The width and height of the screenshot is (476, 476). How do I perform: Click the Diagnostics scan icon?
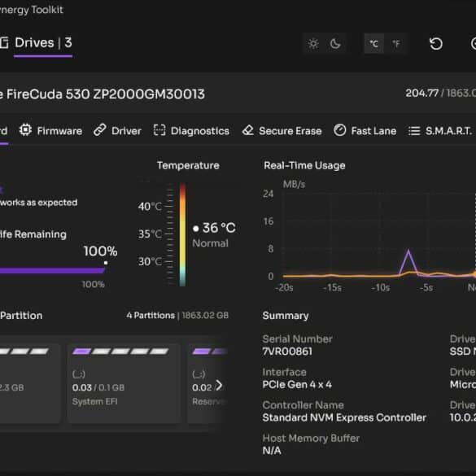(x=159, y=130)
